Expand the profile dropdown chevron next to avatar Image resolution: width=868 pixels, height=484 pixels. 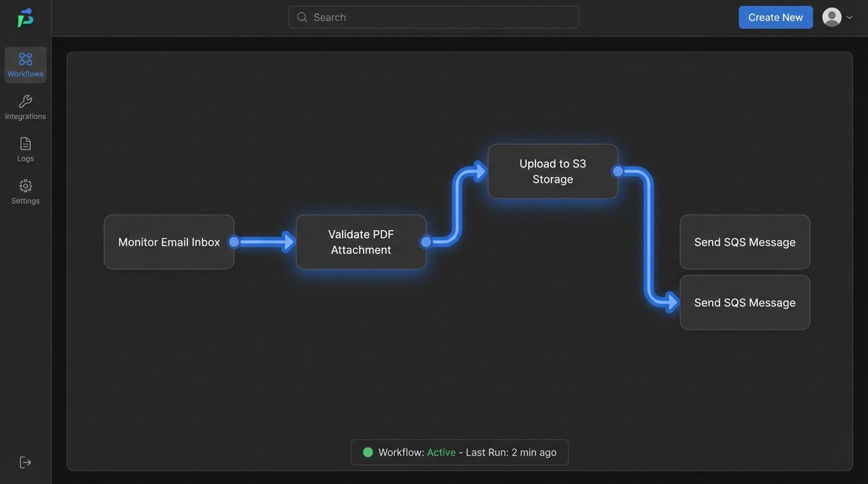850,17
